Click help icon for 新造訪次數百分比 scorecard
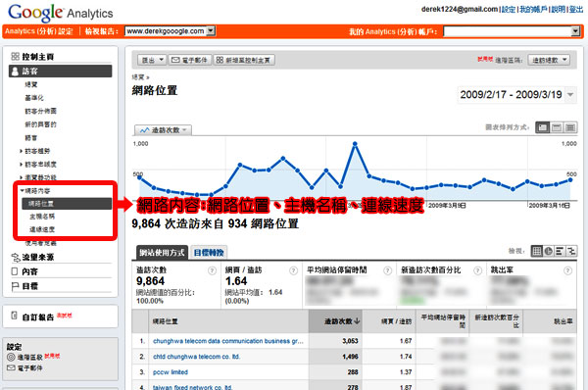 pyautogui.click(x=478, y=270)
